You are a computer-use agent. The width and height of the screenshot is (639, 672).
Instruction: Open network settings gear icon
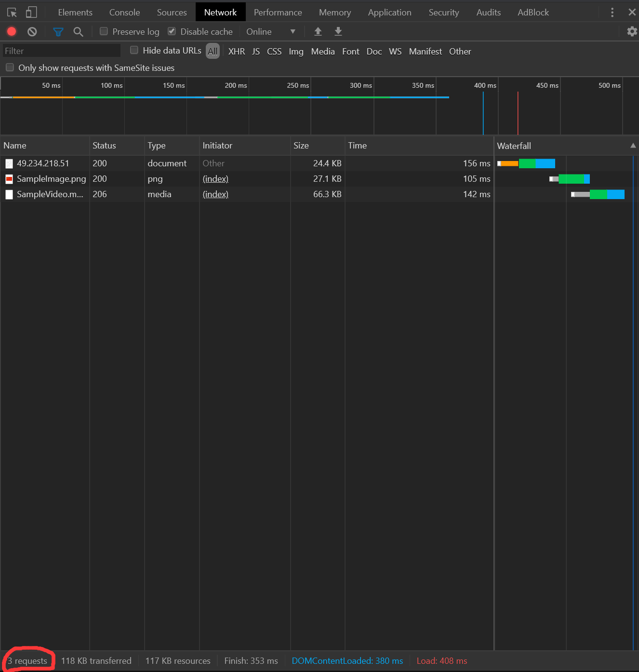coord(632,31)
